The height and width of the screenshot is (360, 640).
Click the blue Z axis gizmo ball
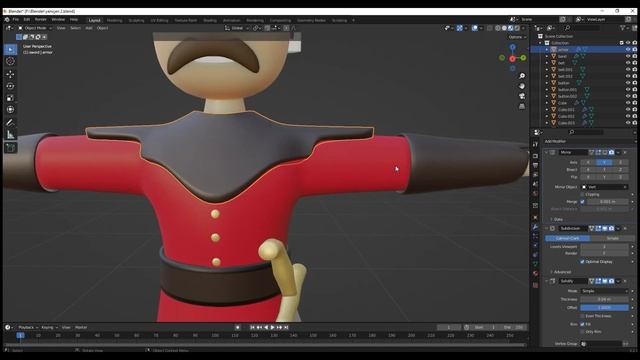(x=512, y=48)
